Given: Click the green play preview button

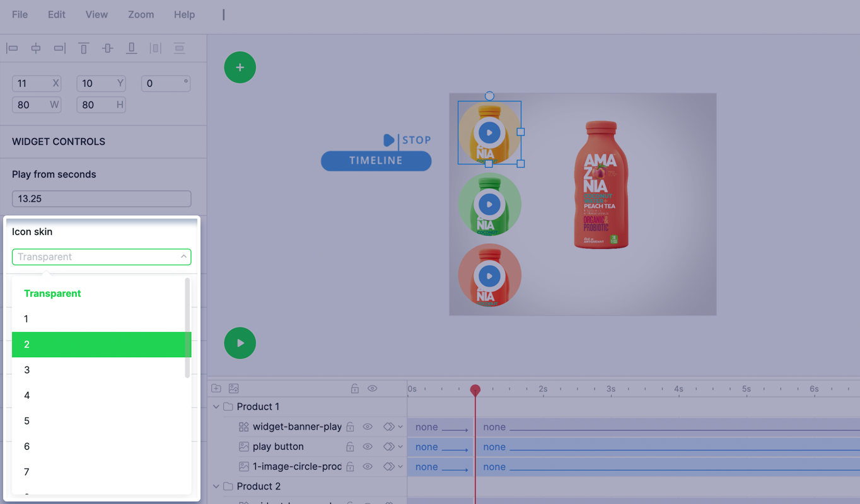Looking at the screenshot, I should point(240,343).
